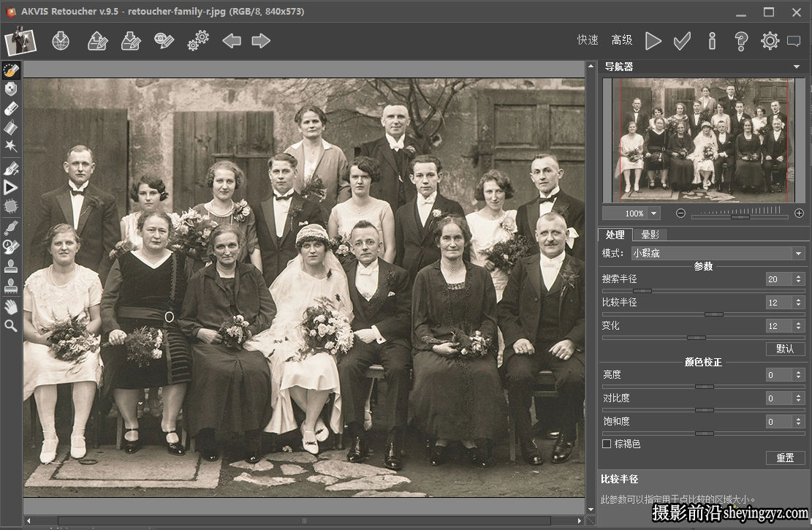
Task: Select the Hand pan tool
Action: click(x=11, y=307)
